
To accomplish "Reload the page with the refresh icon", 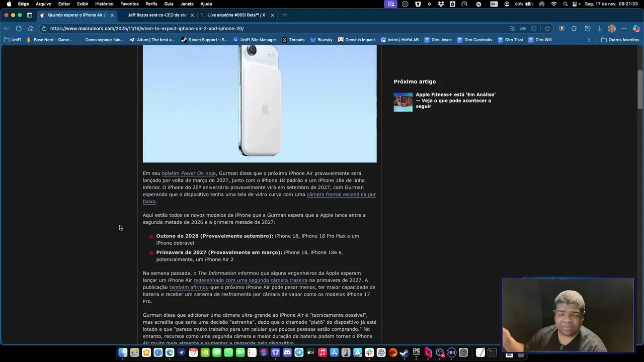I will pos(19,29).
